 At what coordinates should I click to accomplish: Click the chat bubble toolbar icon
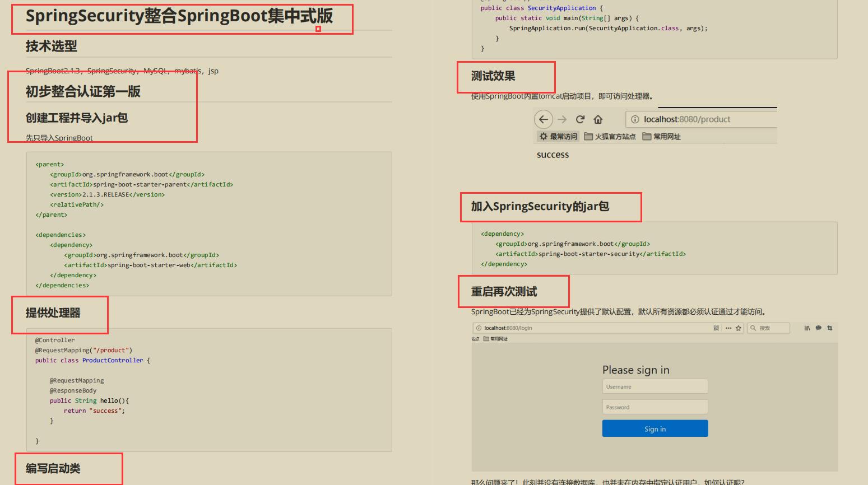[x=819, y=328]
